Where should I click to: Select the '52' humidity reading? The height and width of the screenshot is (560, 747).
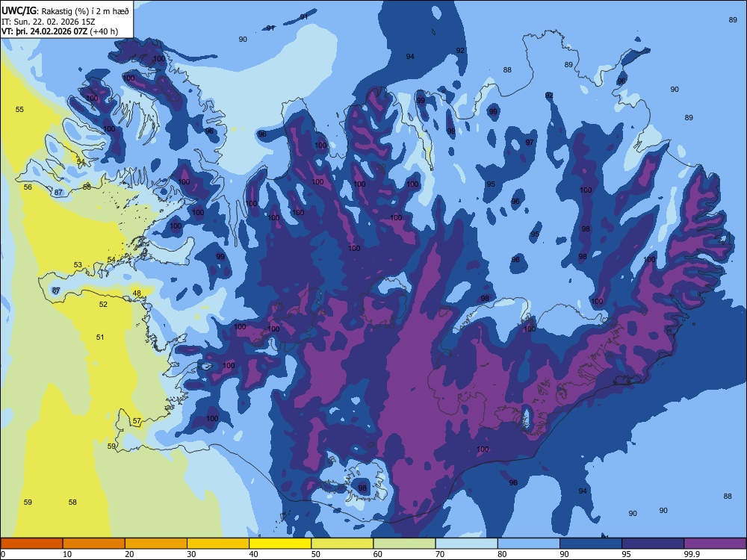(103, 305)
